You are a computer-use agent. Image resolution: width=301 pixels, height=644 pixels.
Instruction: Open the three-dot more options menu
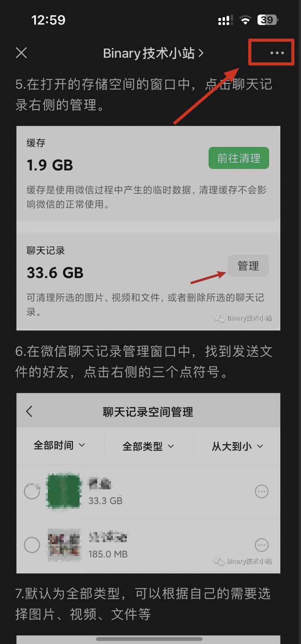coord(277,53)
